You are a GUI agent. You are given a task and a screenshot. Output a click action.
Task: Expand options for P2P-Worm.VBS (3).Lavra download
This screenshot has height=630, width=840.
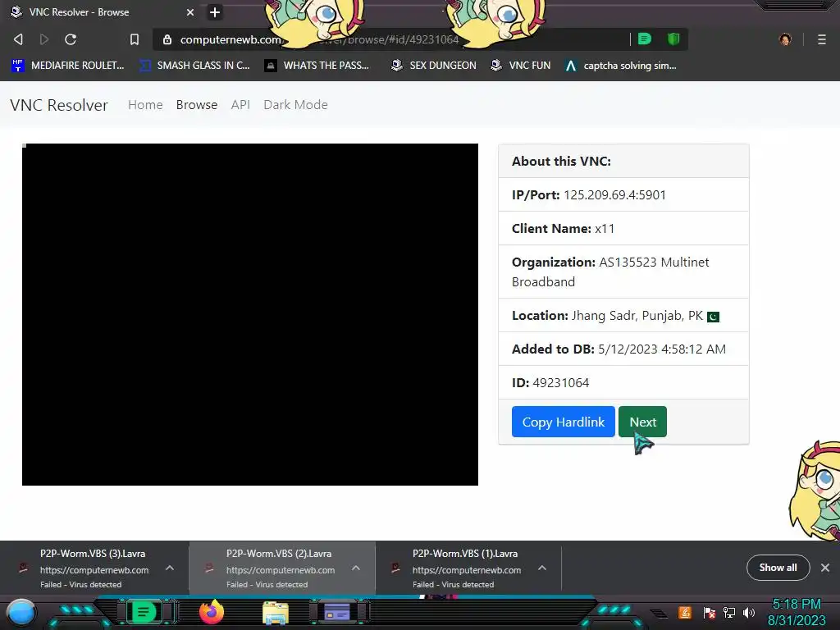click(169, 568)
